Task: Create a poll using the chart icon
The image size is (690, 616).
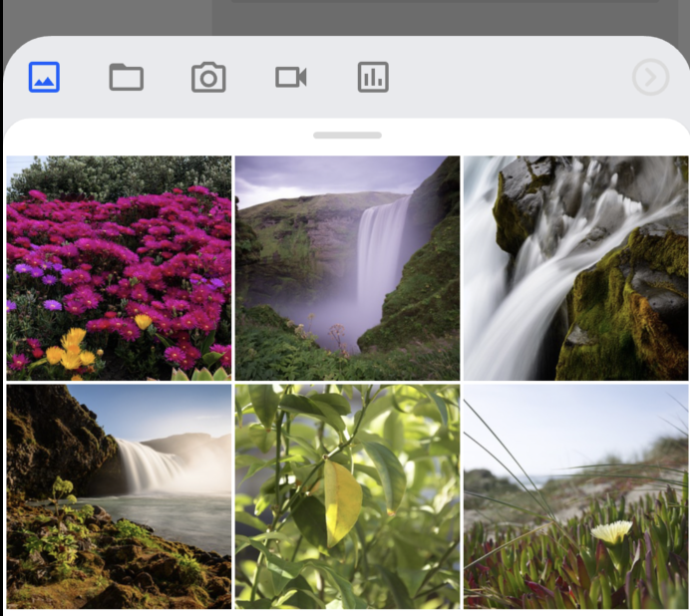Action: coord(373,77)
